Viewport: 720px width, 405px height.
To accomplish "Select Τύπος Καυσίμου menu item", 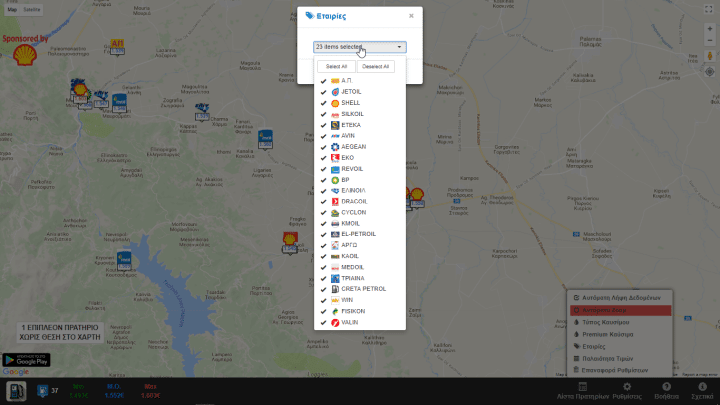I will pyautogui.click(x=620, y=322).
